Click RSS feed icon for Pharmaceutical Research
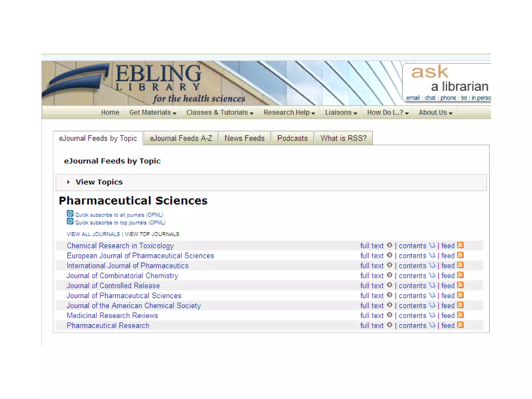532x399 pixels. [x=460, y=325]
